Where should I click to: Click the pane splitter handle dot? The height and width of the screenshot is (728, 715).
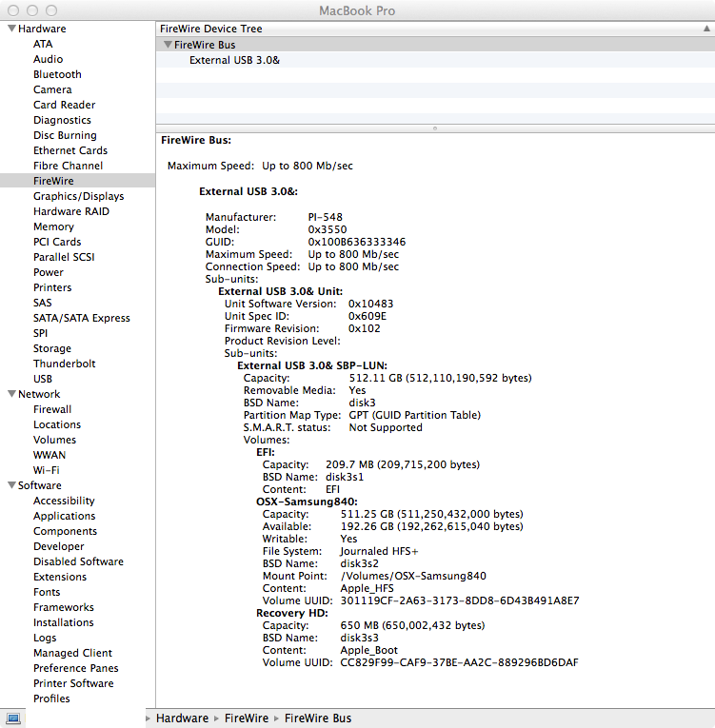(435, 128)
